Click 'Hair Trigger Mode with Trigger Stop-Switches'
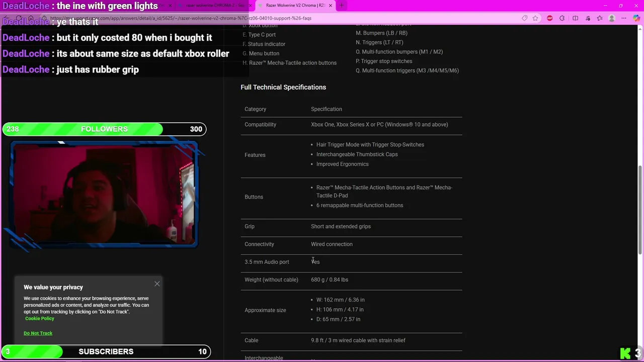644x362 pixels. point(370,145)
